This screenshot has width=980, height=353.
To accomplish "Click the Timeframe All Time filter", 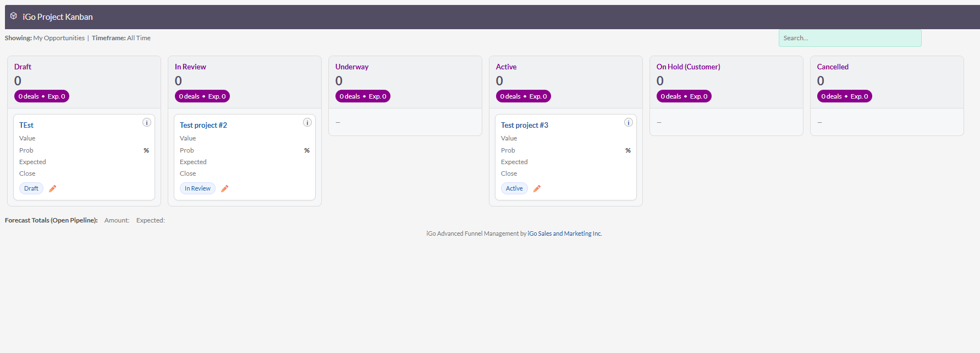I will click(x=139, y=38).
